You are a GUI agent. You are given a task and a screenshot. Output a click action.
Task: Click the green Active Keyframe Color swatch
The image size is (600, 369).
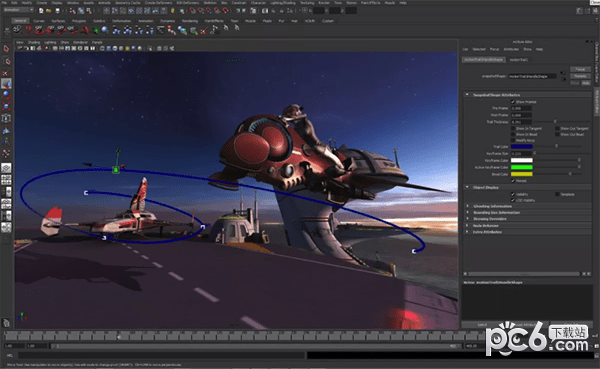[522, 167]
